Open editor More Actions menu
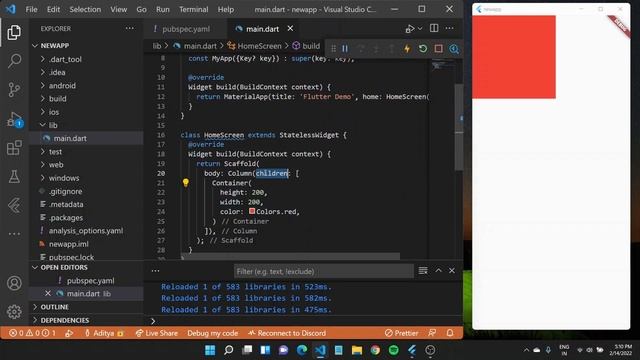The height and width of the screenshot is (360, 640). click(449, 28)
